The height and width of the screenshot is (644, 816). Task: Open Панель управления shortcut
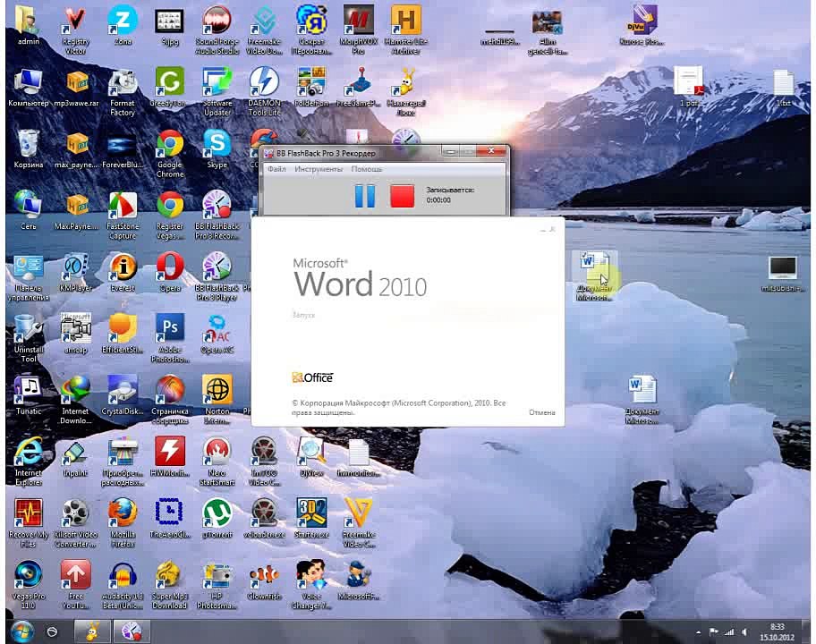click(x=28, y=276)
